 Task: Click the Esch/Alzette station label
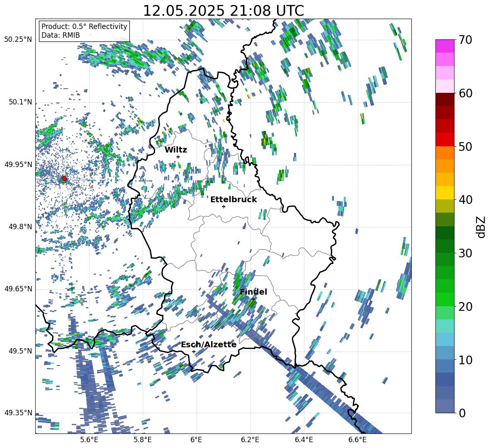tap(209, 345)
